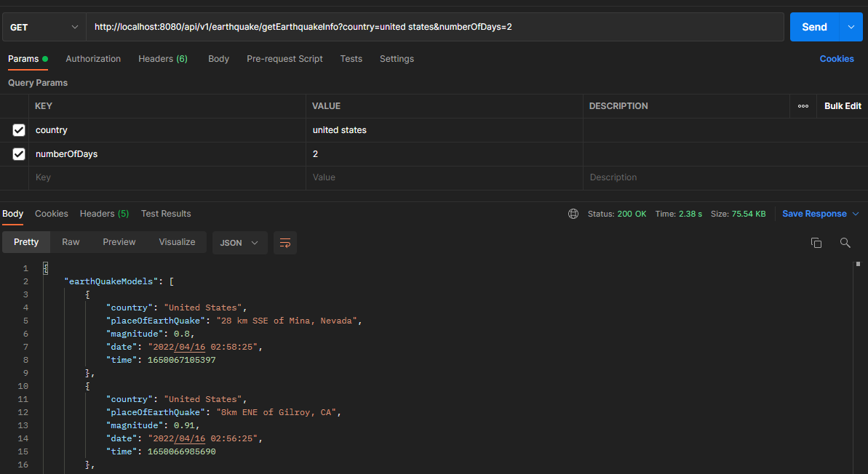Image resolution: width=868 pixels, height=474 pixels.
Task: Open the request Headers (6) tab
Action: 163,59
